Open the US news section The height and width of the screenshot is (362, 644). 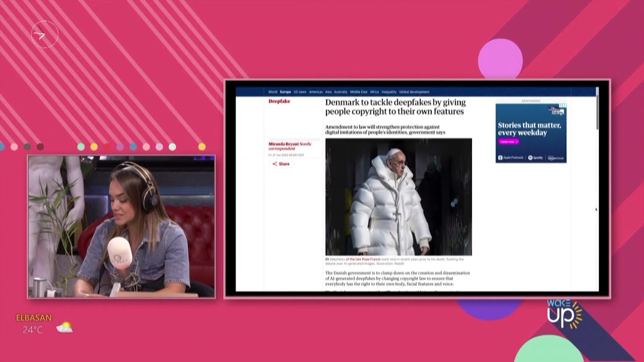click(x=300, y=92)
